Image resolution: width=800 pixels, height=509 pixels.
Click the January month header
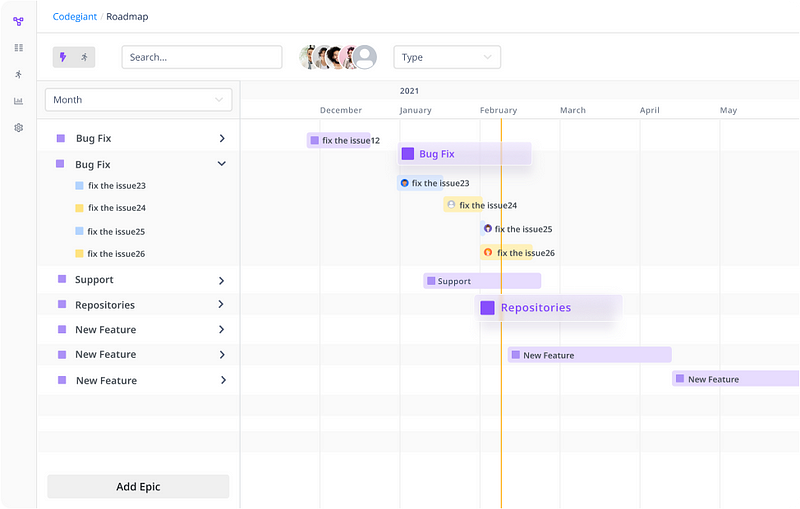pyautogui.click(x=415, y=110)
